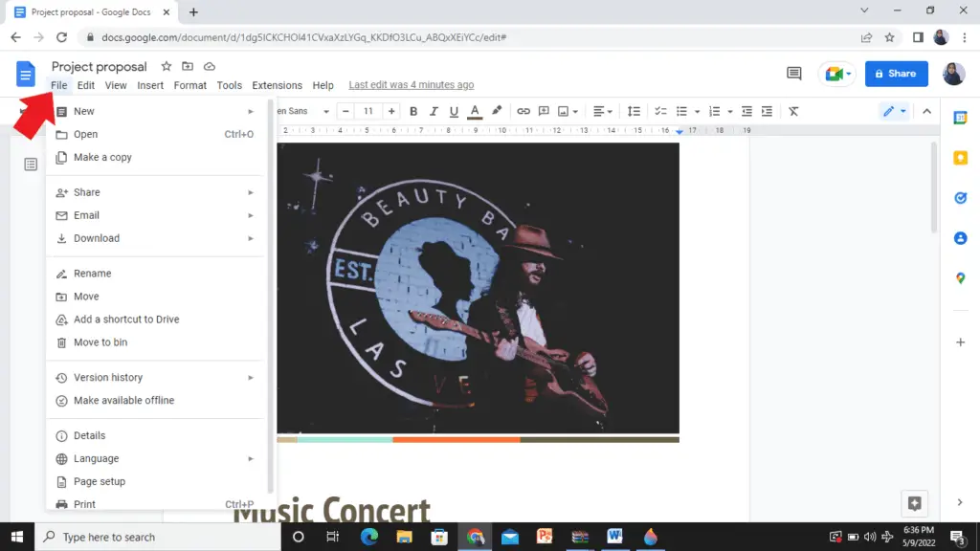The height and width of the screenshot is (551, 980).
Task: Click the line spacing icon
Action: [x=634, y=111]
